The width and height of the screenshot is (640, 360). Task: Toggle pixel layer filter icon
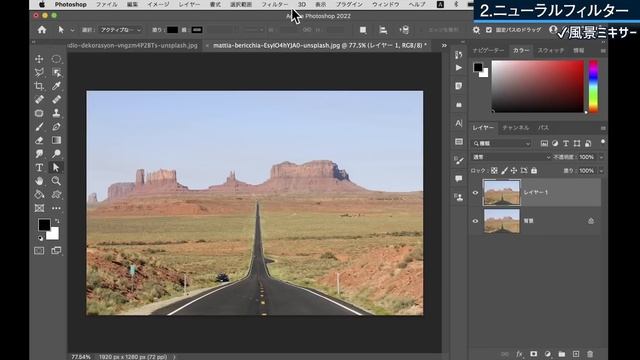(544, 143)
